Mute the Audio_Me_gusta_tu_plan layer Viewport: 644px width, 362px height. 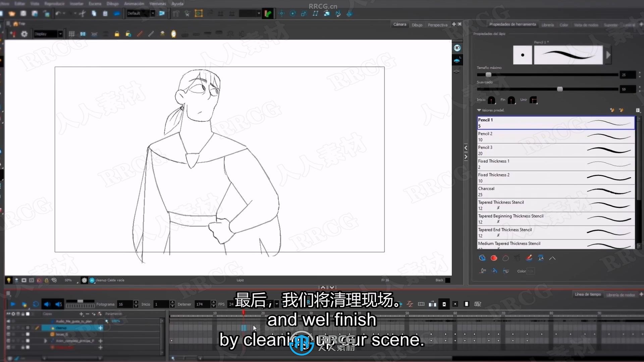[x=8, y=321]
